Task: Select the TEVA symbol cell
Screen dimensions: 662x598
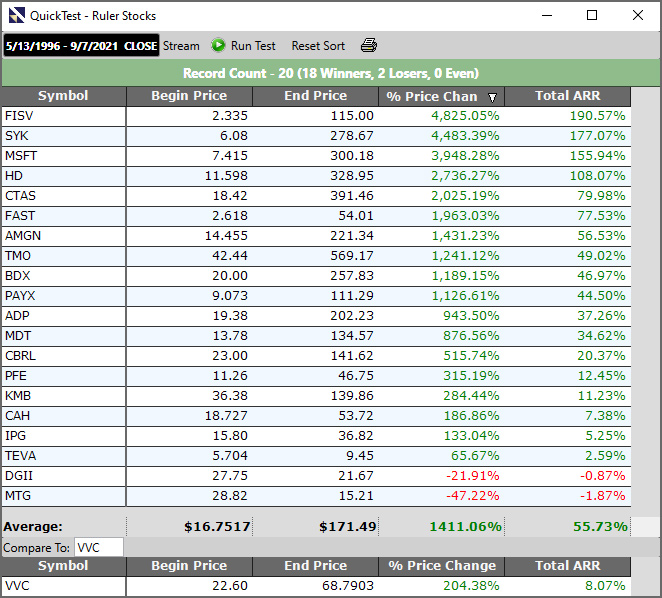Action: [x=63, y=456]
